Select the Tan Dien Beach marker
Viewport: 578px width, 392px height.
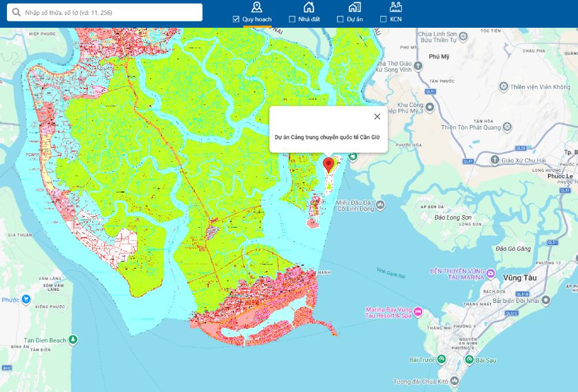73,340
